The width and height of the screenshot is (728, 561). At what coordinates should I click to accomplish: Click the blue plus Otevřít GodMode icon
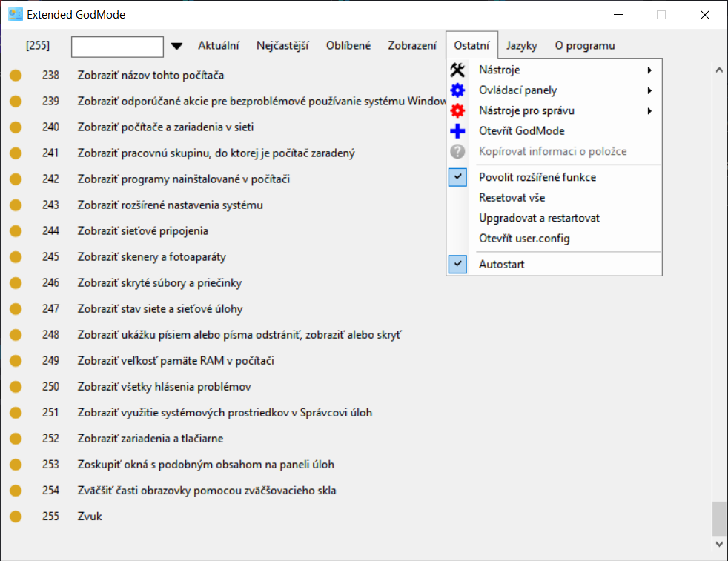pyautogui.click(x=457, y=131)
